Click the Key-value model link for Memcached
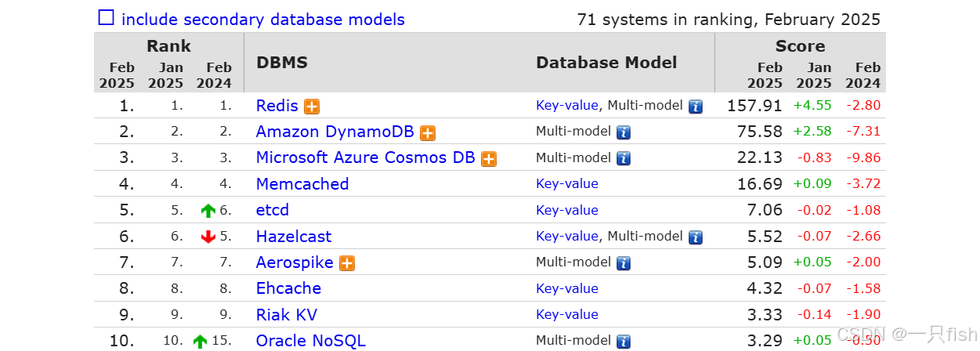This screenshot has height=351, width=980. [x=567, y=184]
